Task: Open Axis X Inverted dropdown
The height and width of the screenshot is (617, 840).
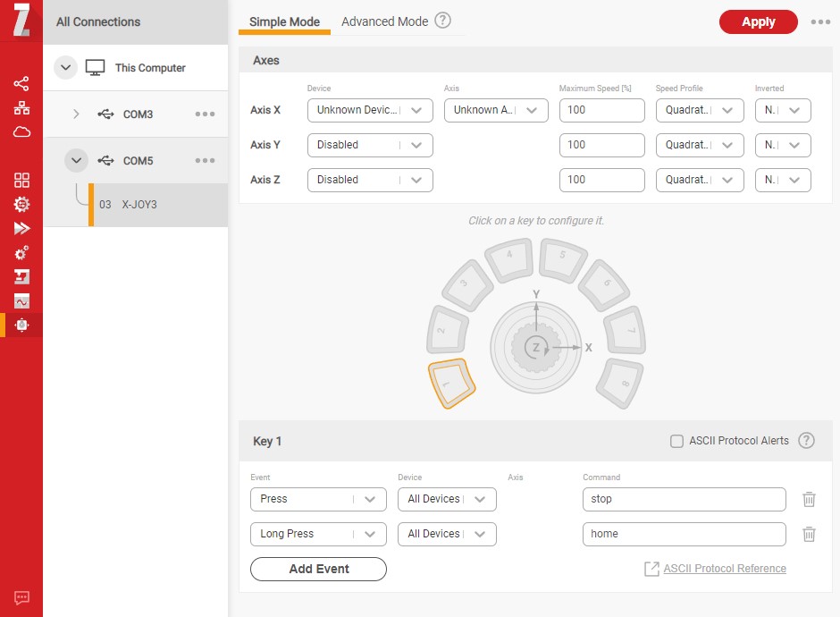Action: coord(783,110)
